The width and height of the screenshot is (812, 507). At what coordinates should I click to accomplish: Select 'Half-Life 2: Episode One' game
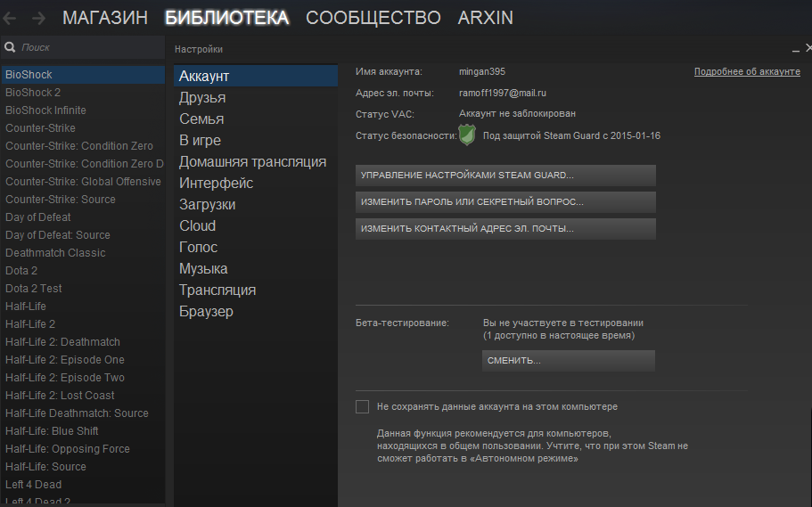[x=83, y=359]
